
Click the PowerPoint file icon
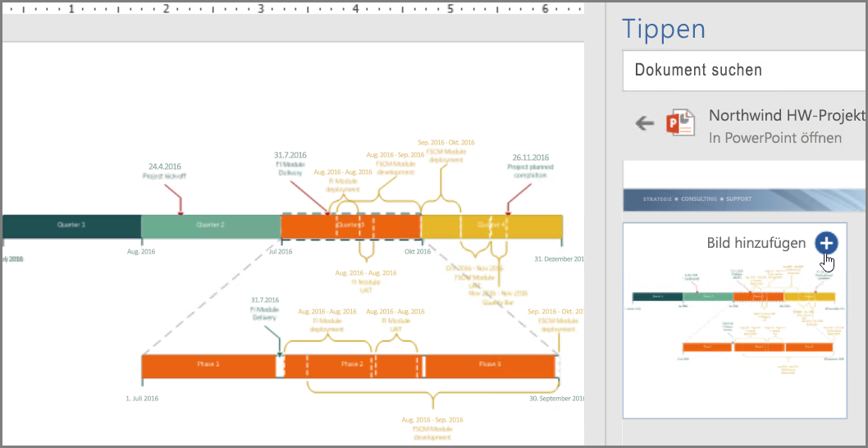(680, 122)
